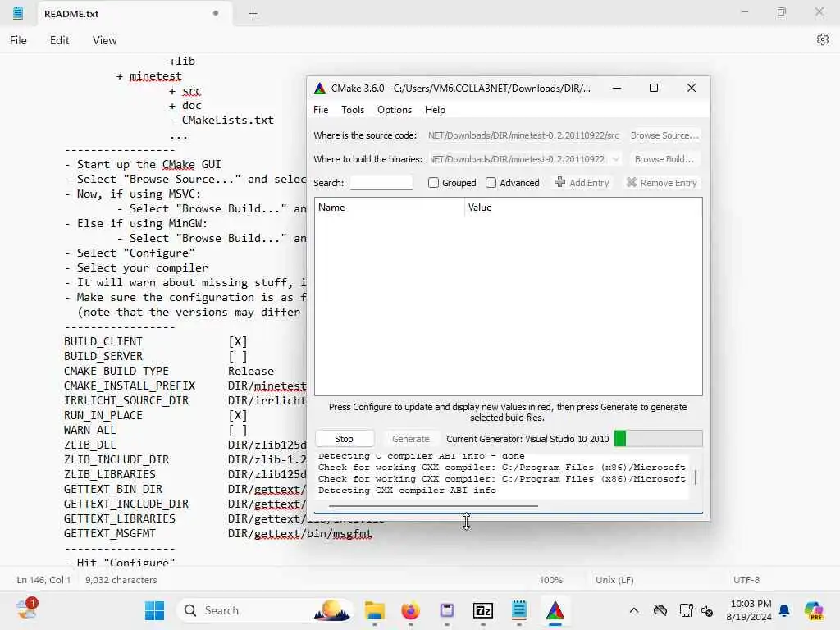This screenshot has width=840, height=630.
Task: Open Copilot preview icon in taskbar
Action: coord(814,610)
